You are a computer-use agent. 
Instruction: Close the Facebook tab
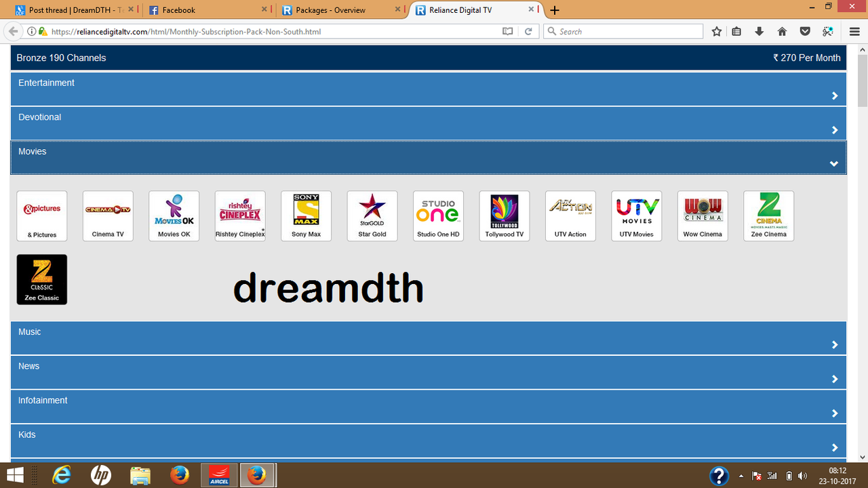click(x=264, y=10)
